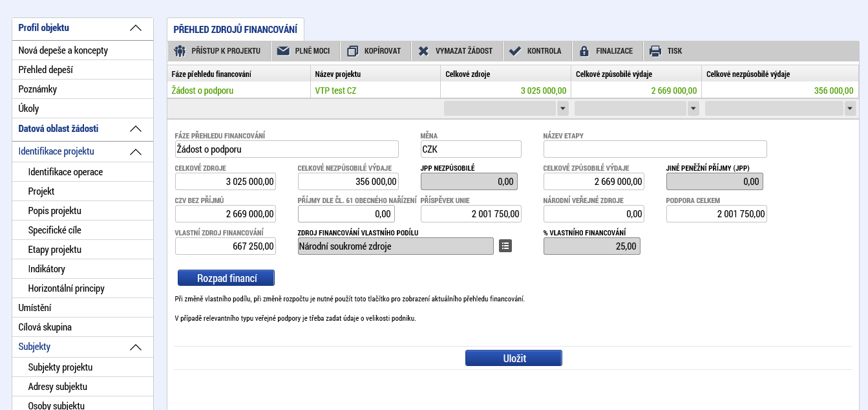Collapse the Profil objektu section

coord(136,28)
